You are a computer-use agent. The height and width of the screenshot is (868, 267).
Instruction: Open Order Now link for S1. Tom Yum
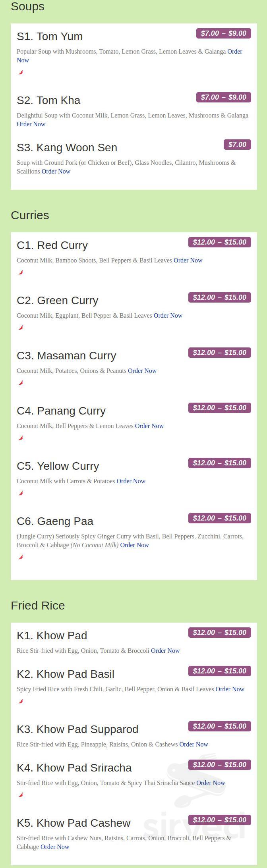[235, 51]
